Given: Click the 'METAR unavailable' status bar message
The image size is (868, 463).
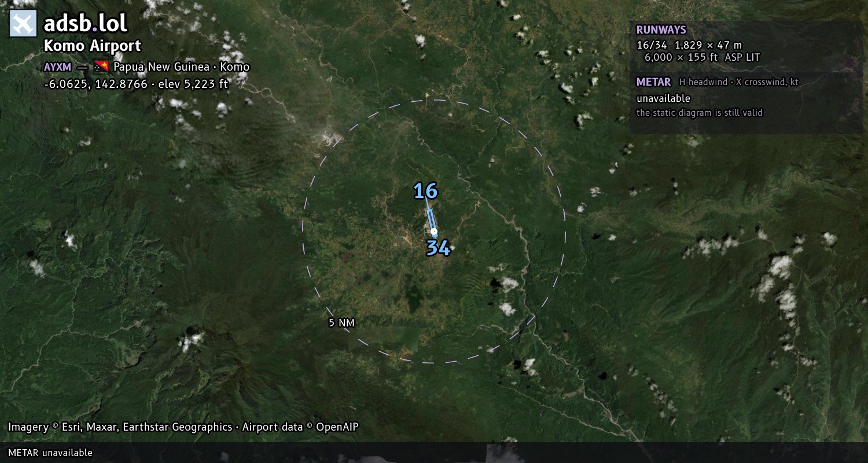Looking at the screenshot, I should (50, 453).
